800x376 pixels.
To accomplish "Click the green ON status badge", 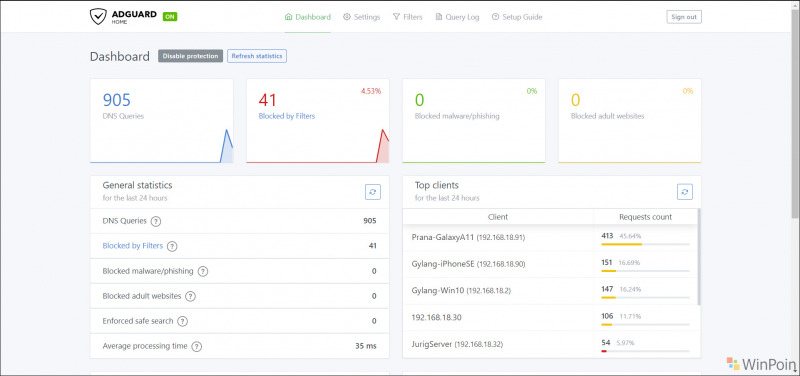I will pyautogui.click(x=170, y=16).
